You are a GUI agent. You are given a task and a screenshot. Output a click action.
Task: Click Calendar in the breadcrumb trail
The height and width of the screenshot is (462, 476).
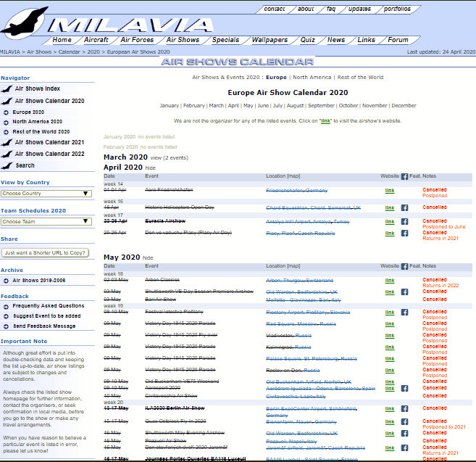pyautogui.click(x=70, y=52)
